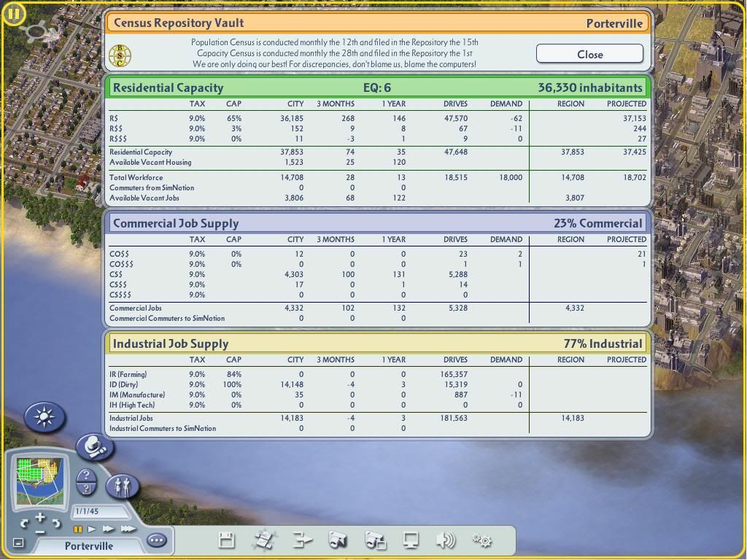This screenshot has width=747, height=560.
Task: Open display options monitor icon
Action: click(x=411, y=540)
